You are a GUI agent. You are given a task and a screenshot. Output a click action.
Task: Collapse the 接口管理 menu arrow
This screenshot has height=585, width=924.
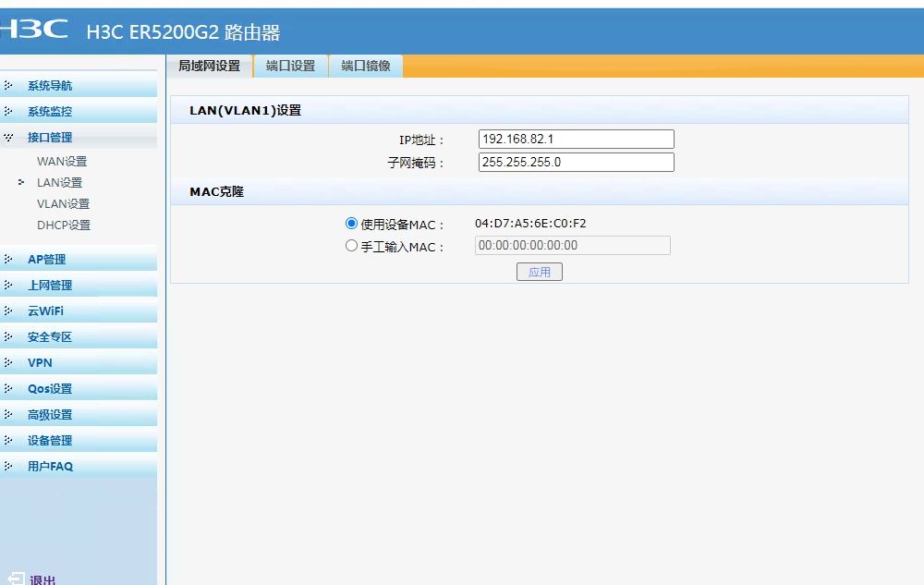[x=8, y=138]
